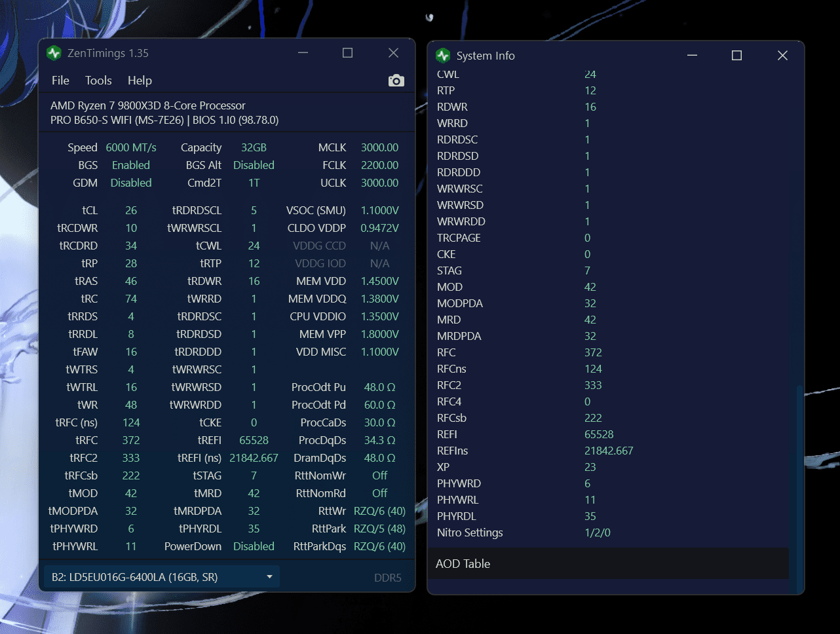Close the ZenTimings window

393,53
